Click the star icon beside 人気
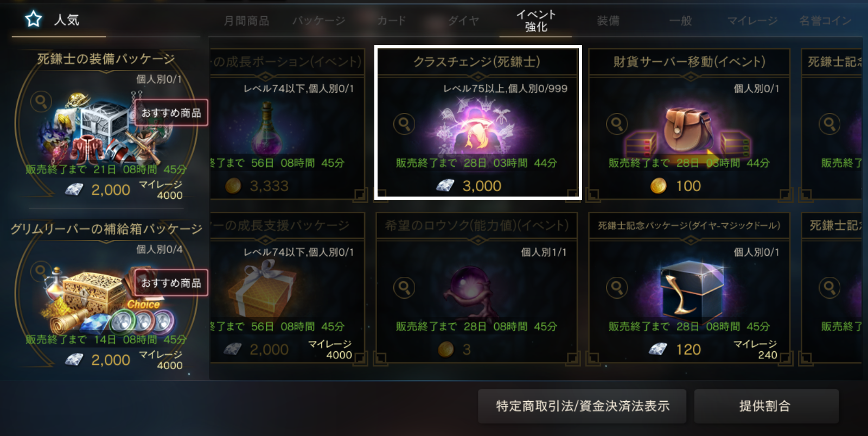 coord(34,20)
